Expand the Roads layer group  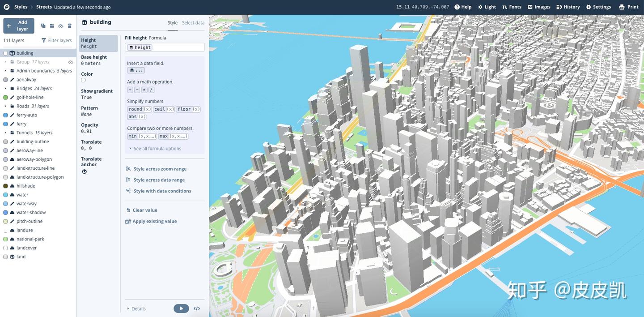(x=4, y=105)
